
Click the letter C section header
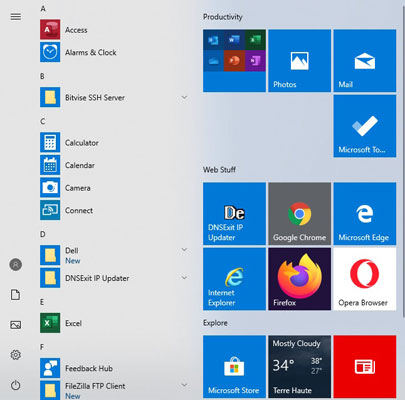[43, 121]
